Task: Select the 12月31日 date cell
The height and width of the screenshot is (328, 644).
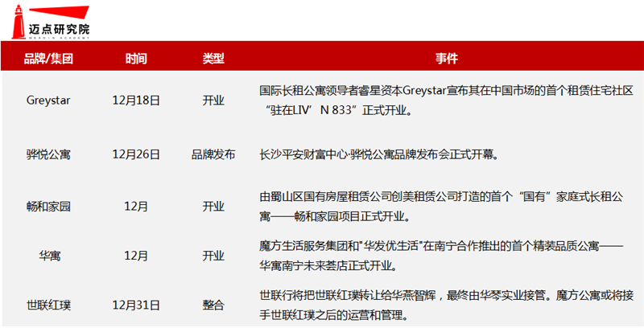Action: tap(136, 305)
